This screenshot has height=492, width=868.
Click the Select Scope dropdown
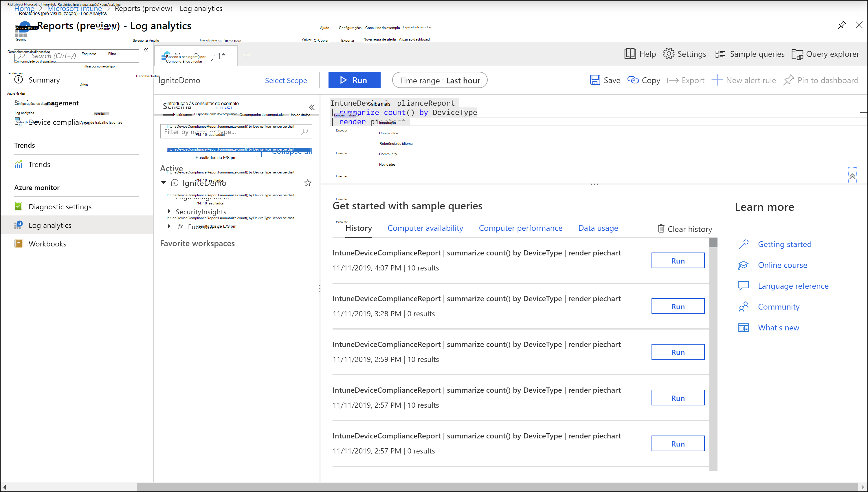coord(286,80)
